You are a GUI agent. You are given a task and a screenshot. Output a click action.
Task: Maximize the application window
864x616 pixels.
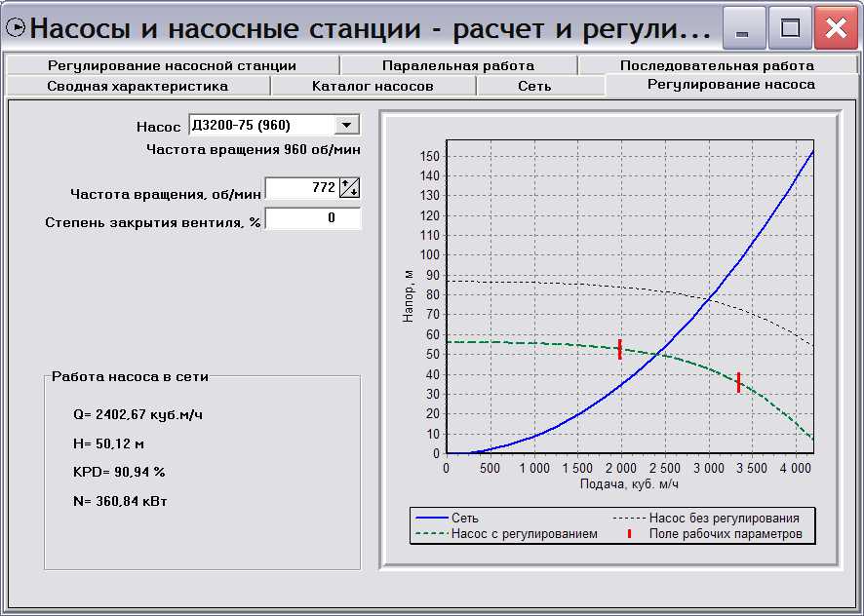[789, 29]
